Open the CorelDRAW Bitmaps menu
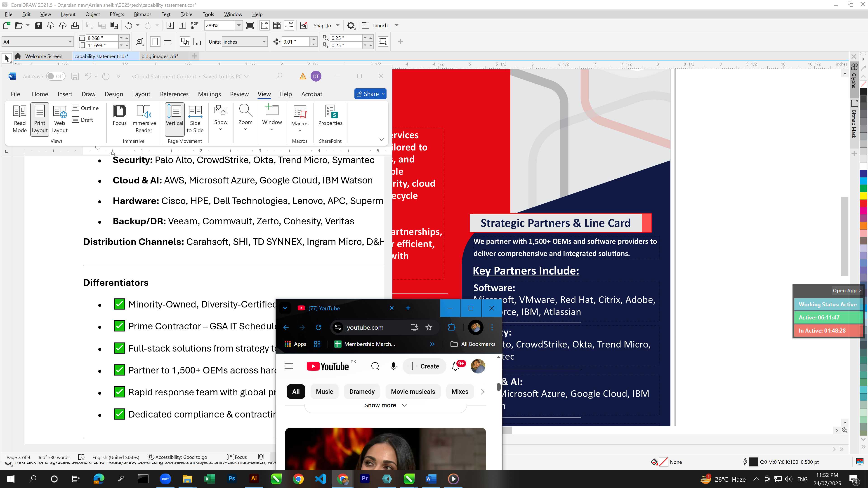 [x=143, y=14]
